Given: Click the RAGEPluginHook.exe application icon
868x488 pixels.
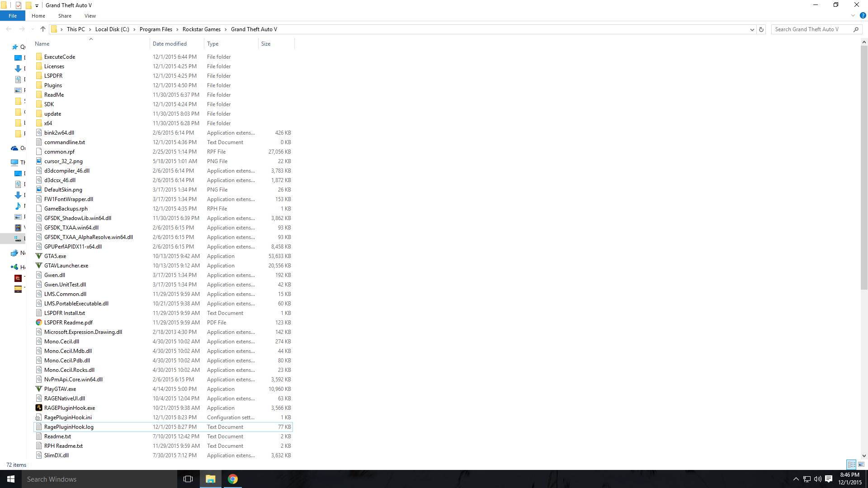Looking at the screenshot, I should click(39, 408).
